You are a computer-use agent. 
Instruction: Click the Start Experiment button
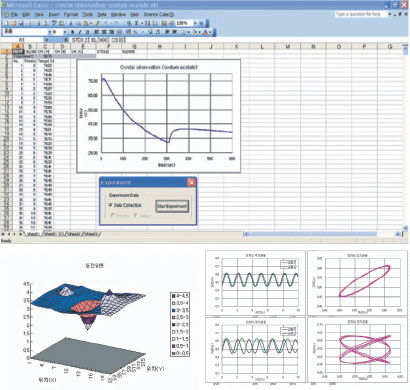tap(172, 206)
